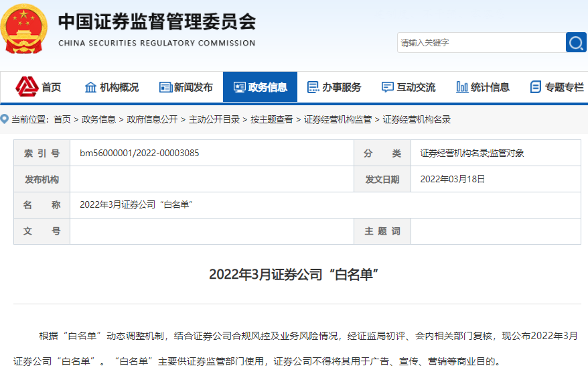Viewport: 588px width, 372px height.
Task: Click the date 2022年03月18日
Action: click(452, 179)
